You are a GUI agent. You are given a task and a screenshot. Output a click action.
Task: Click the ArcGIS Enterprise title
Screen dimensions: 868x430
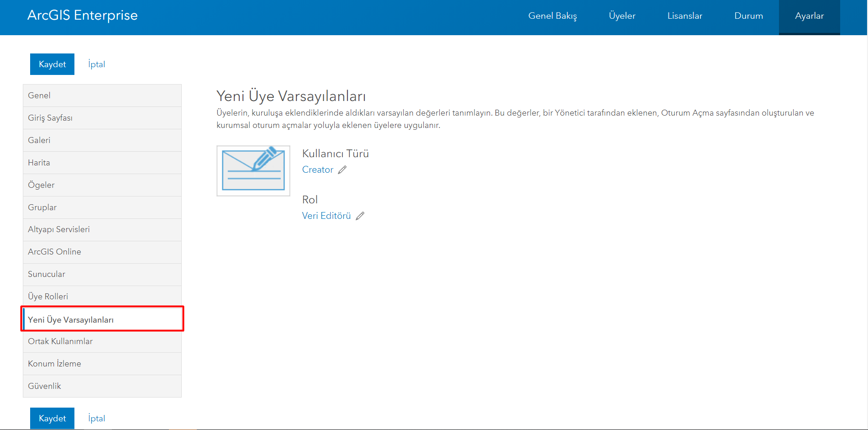click(x=82, y=16)
